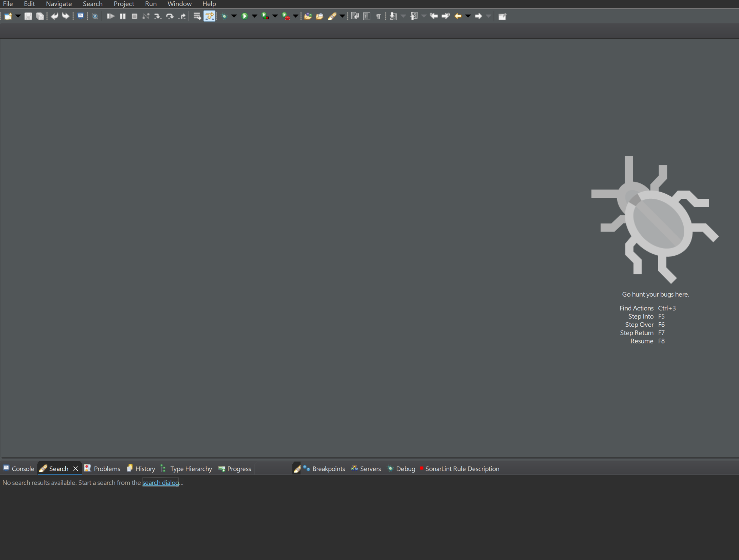Image resolution: width=739 pixels, height=560 pixels.
Task: Click the Undo curved arrow icon
Action: 54,16
